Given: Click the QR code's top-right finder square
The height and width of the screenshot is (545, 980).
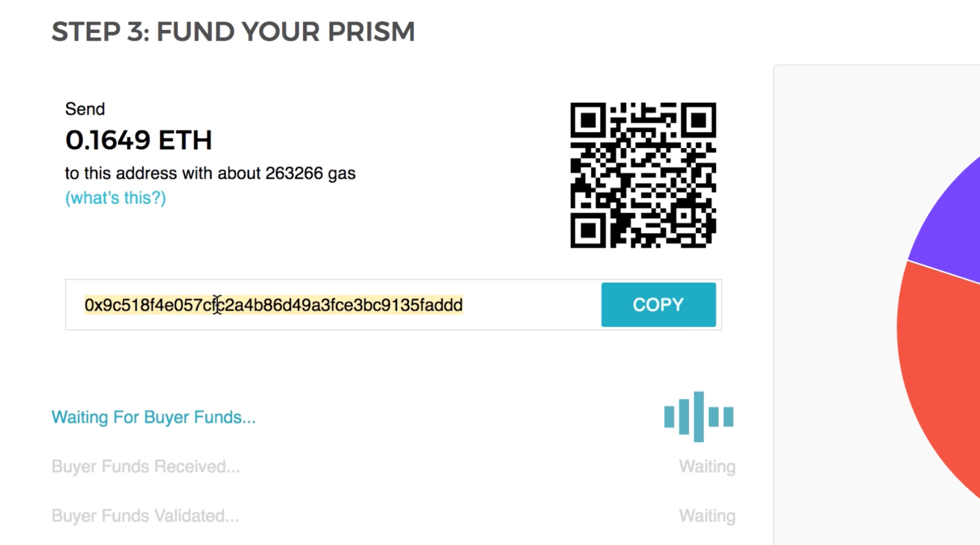Looking at the screenshot, I should (698, 120).
